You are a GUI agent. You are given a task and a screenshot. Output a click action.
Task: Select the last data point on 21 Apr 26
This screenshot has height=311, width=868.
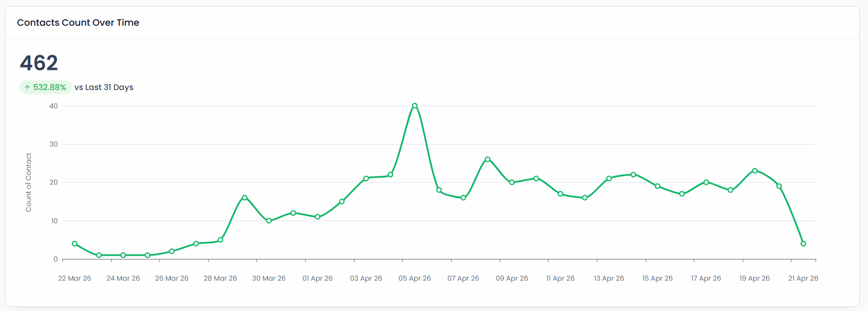click(803, 243)
